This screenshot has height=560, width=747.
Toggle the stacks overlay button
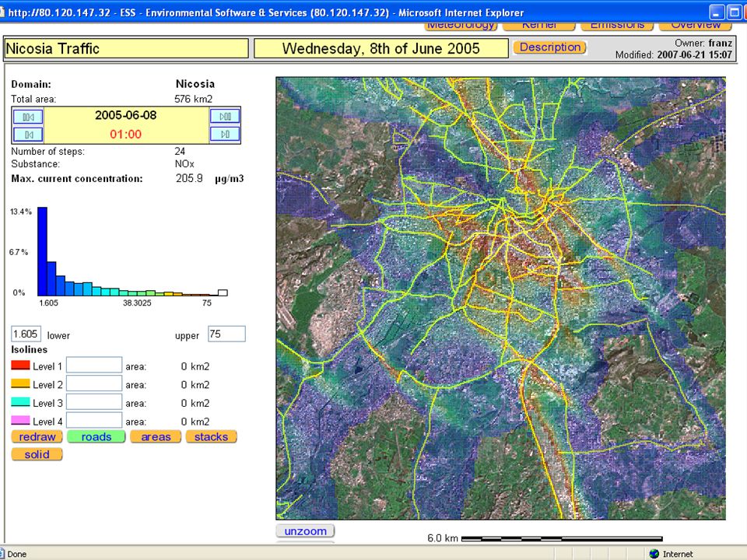211,436
